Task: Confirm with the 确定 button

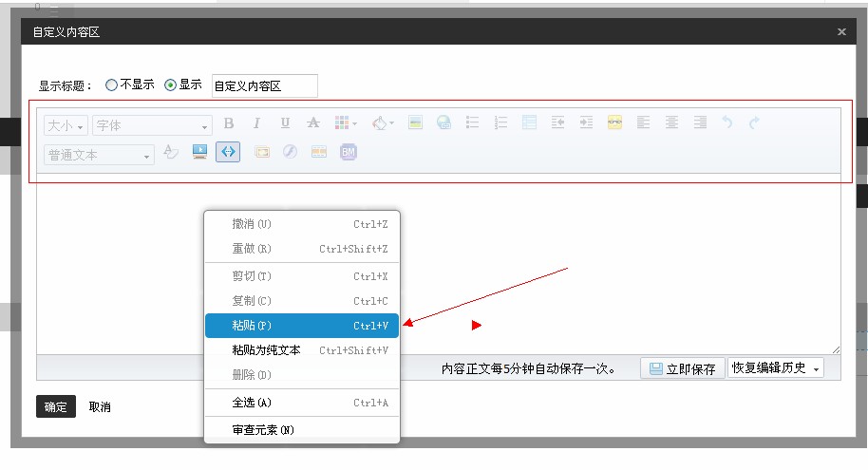Action: pos(56,406)
